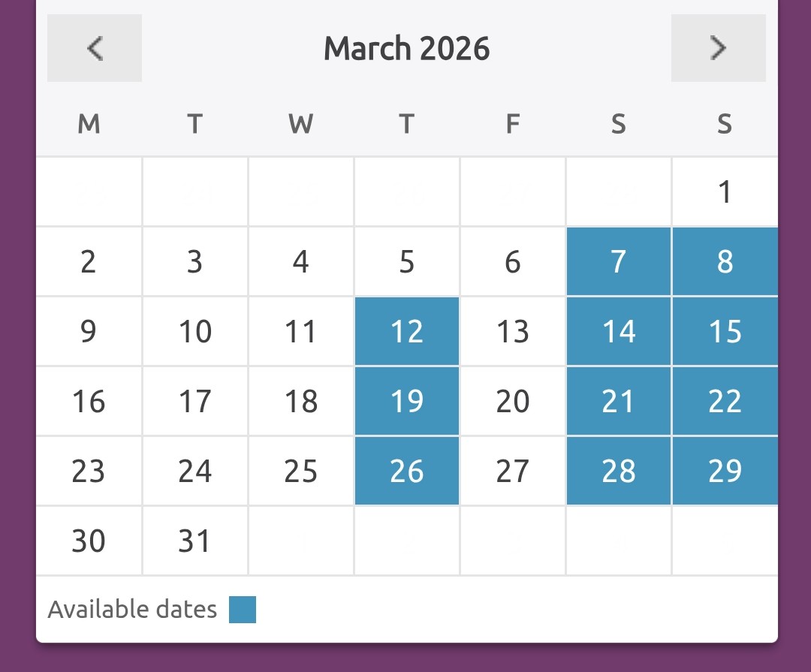Screen dimensions: 811x672
Task: Click unavailable date March 1
Action: (x=725, y=192)
